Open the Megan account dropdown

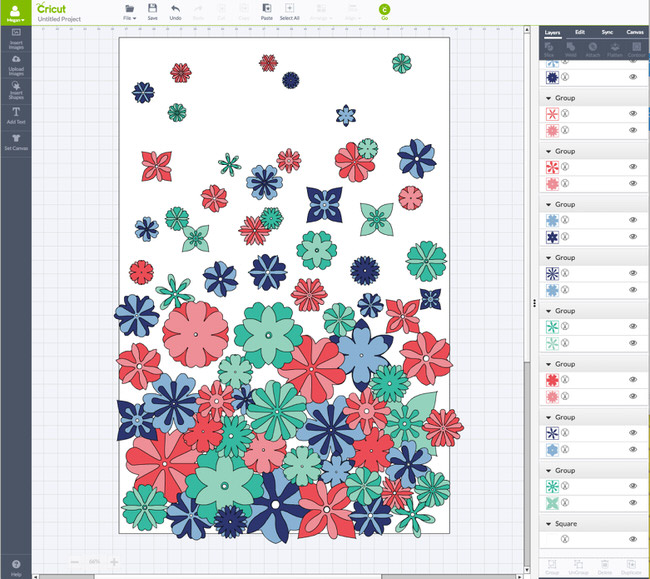click(15, 12)
